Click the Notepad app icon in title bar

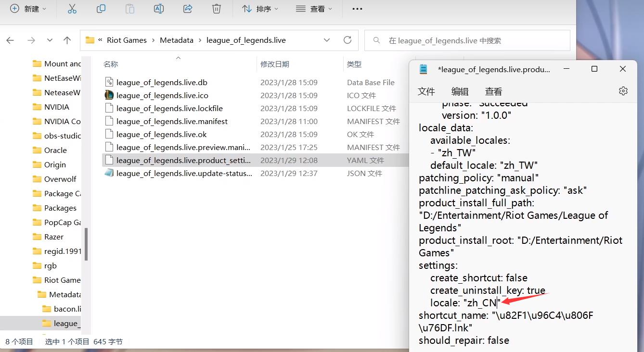(x=424, y=69)
